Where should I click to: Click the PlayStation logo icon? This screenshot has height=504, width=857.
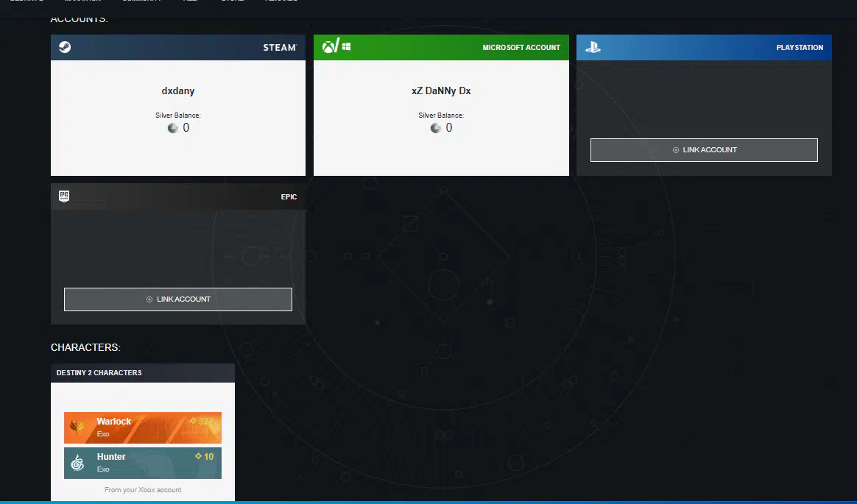(593, 47)
